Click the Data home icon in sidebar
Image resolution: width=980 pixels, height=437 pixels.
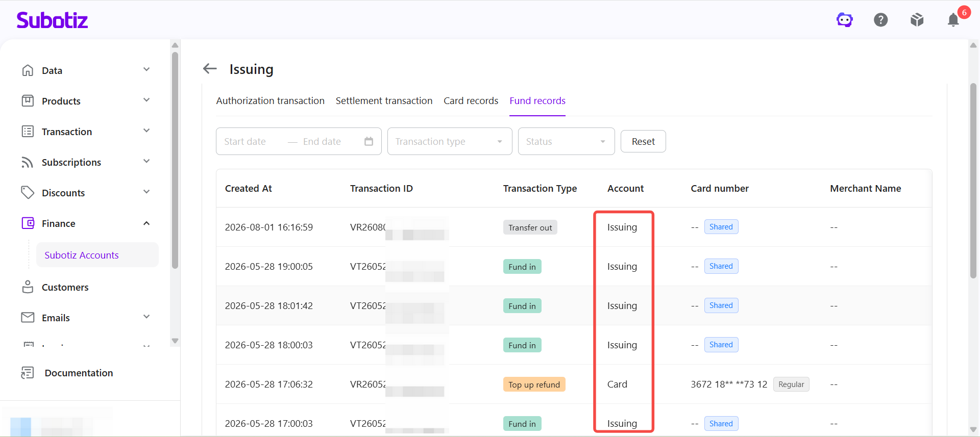pos(28,70)
